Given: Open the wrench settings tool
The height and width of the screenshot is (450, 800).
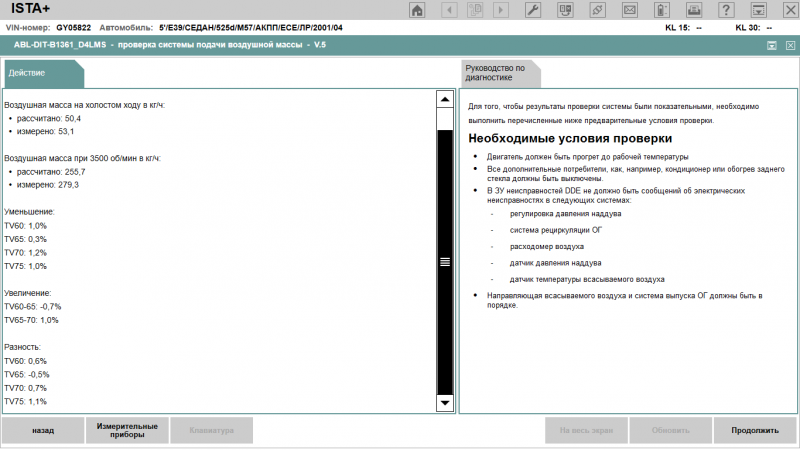Looking at the screenshot, I should (x=533, y=10).
